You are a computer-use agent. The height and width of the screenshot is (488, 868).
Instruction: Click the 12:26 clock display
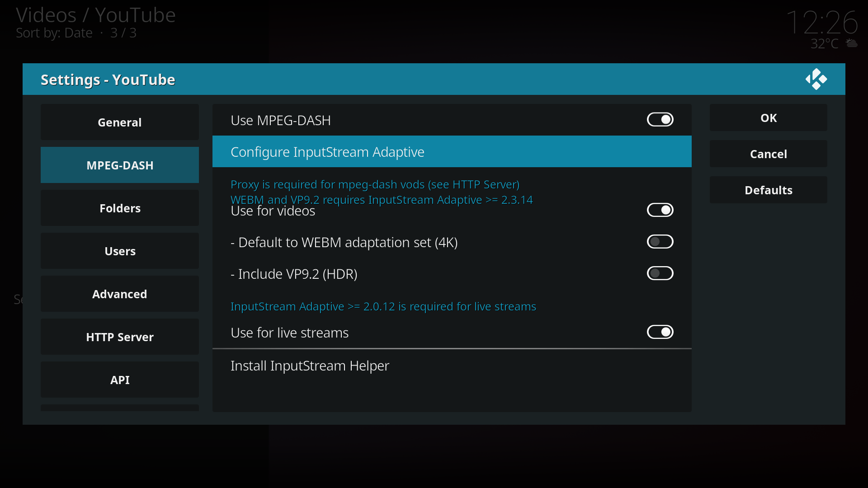(822, 22)
